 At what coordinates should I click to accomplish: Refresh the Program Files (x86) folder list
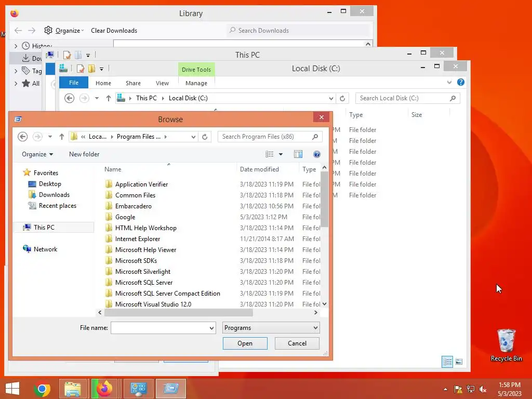point(205,137)
